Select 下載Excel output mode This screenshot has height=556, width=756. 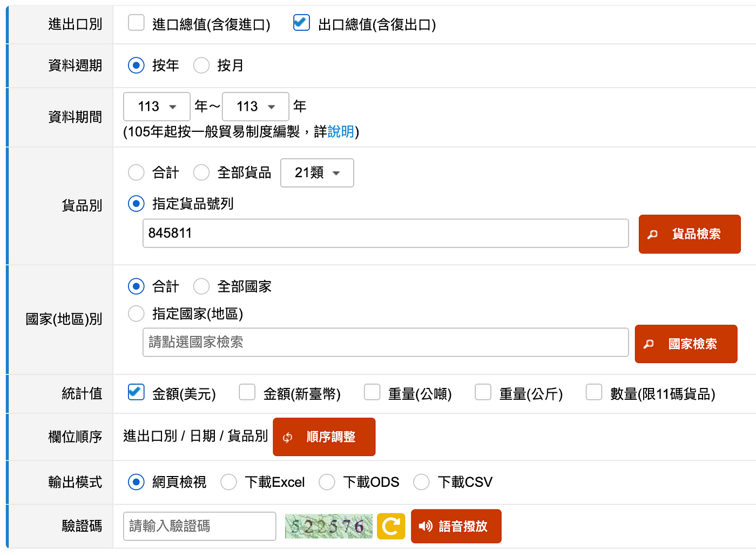pyautogui.click(x=228, y=482)
